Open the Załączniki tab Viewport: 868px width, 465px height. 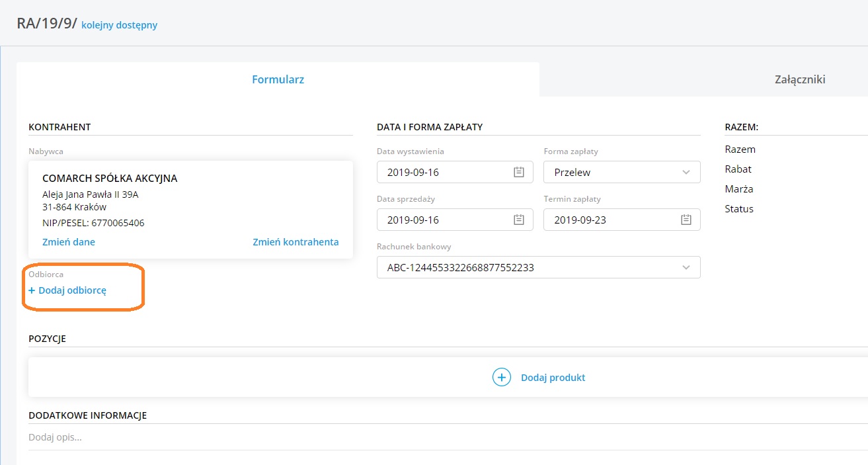point(800,79)
